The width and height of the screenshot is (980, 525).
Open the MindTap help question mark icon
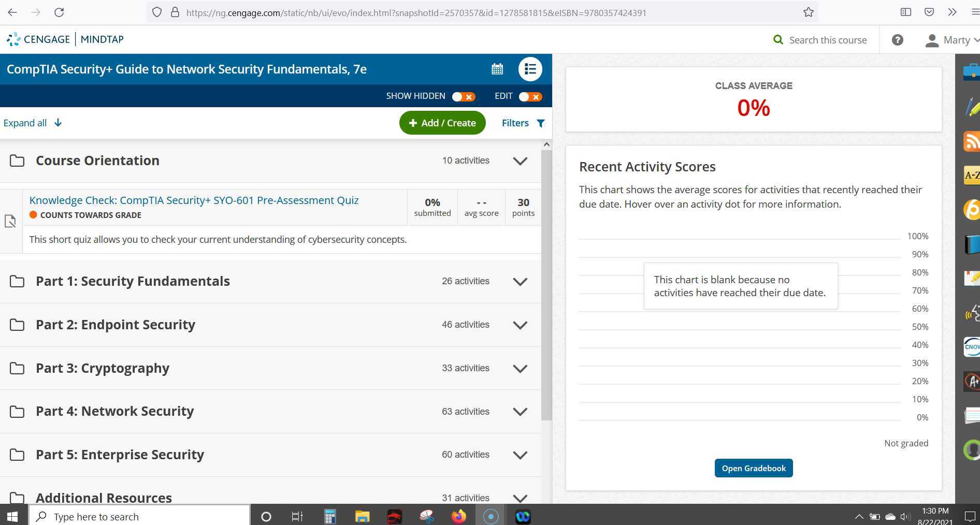[898, 39]
